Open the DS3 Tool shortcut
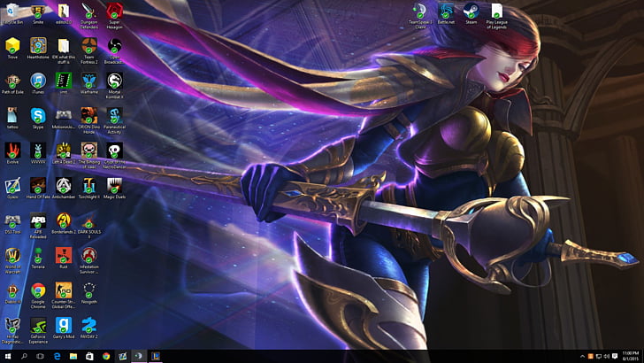Viewport: 644px width, 363px height. click(12, 223)
